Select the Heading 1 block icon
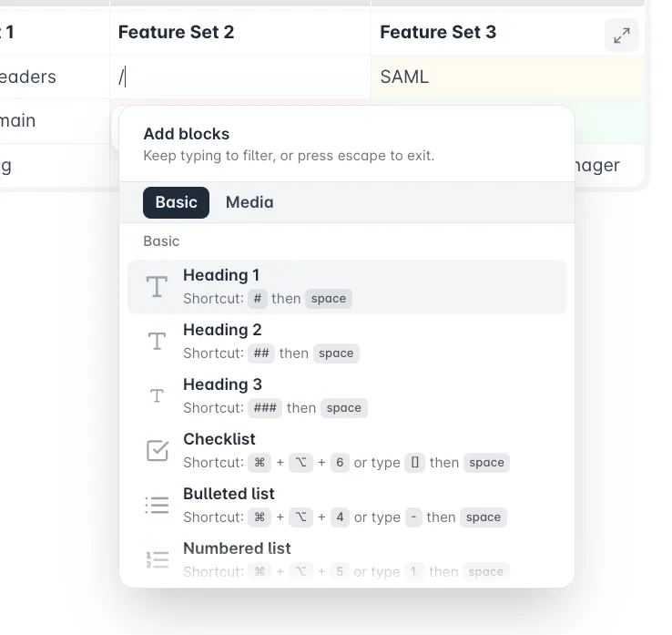 point(157,286)
